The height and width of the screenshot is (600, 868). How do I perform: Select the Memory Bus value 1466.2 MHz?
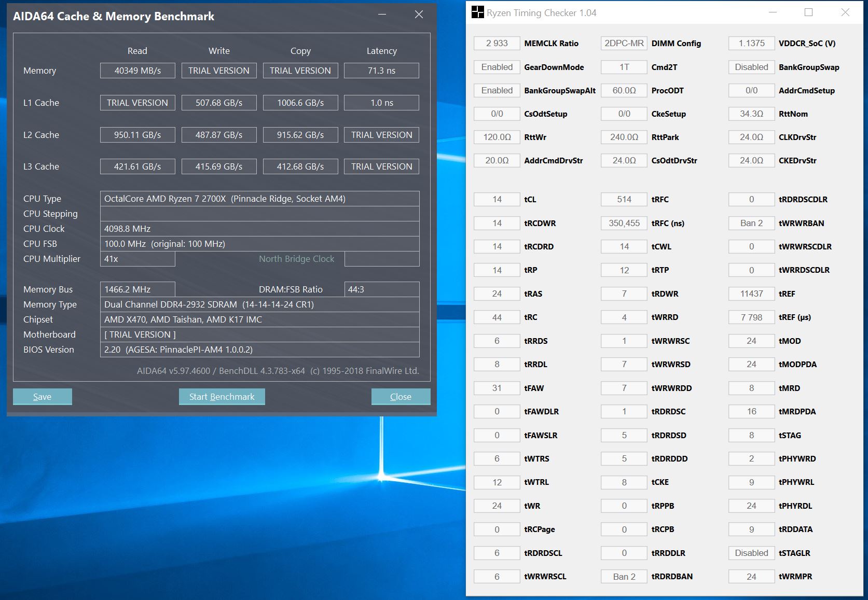[x=137, y=289]
